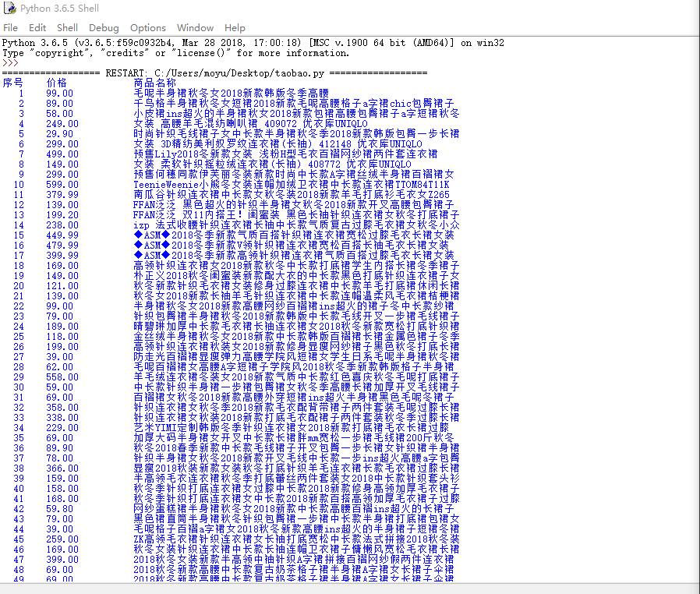The image size is (700, 594).
Task: Click price 449.99 in row 15
Action: point(62,235)
